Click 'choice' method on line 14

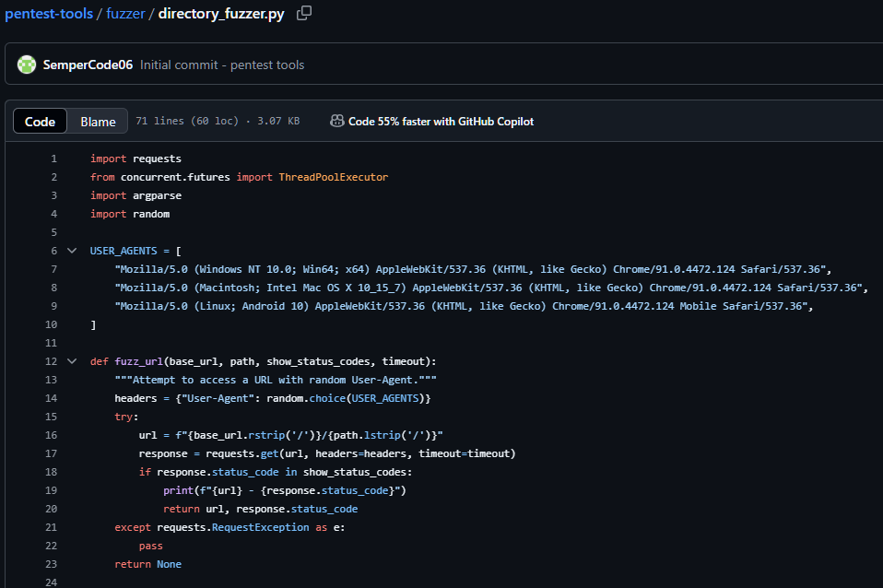coord(327,398)
